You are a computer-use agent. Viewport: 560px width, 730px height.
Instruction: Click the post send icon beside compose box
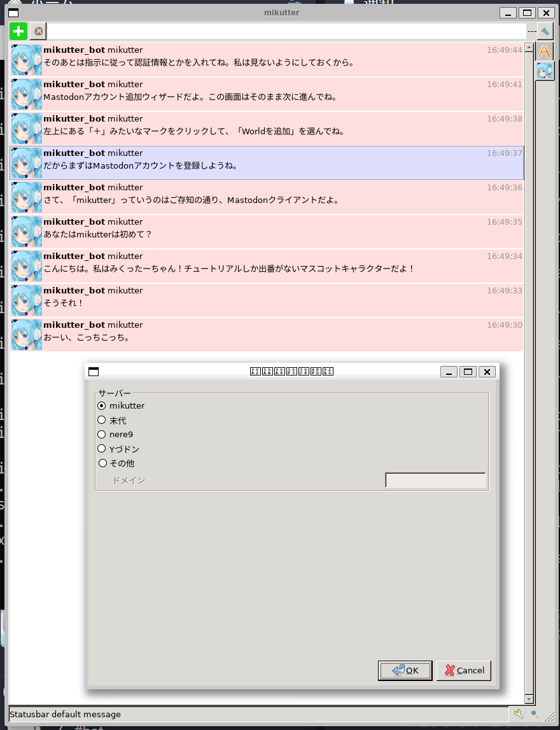(545, 31)
